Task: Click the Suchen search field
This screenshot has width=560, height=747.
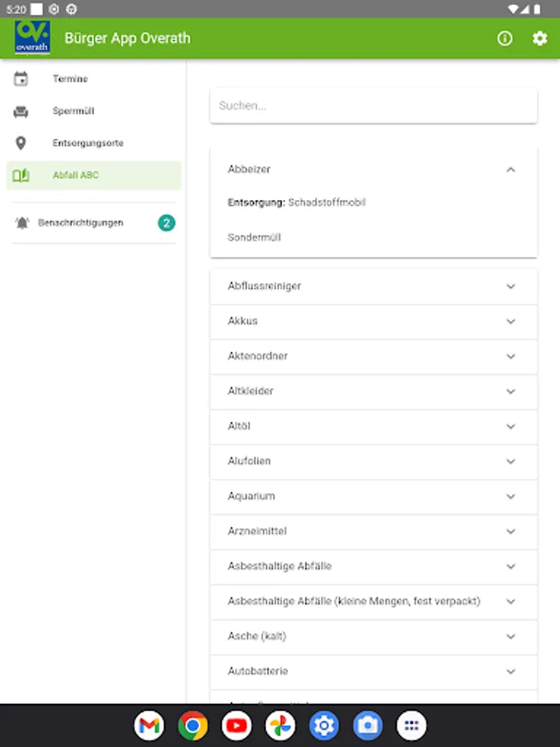Action: (x=373, y=106)
